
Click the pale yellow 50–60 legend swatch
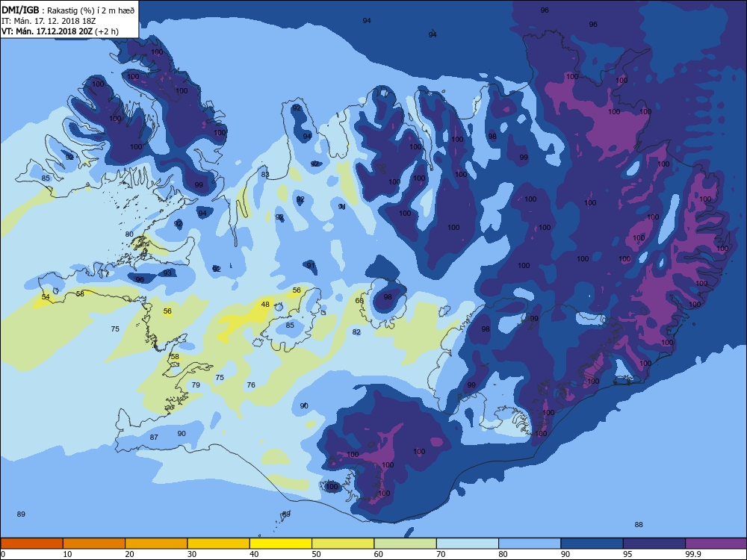click(343, 544)
